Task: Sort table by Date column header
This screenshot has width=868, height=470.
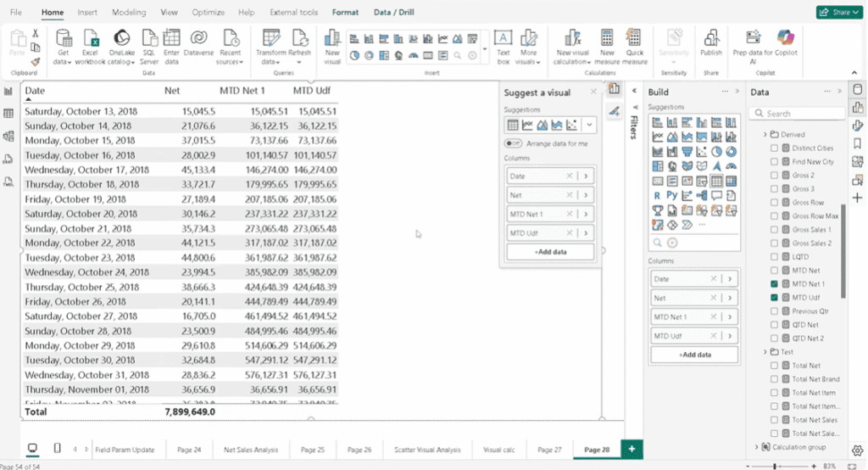Action: point(35,90)
